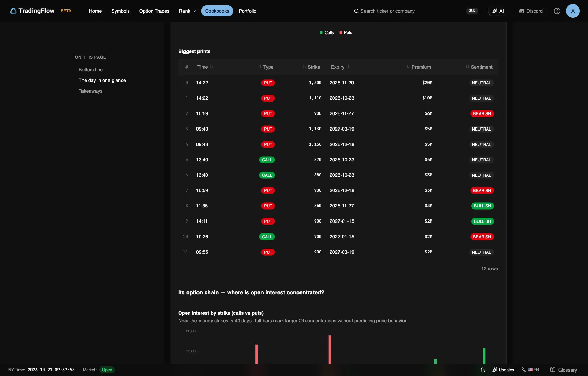Sort table by Sentiment column
The width and height of the screenshot is (588, 376).
point(479,67)
